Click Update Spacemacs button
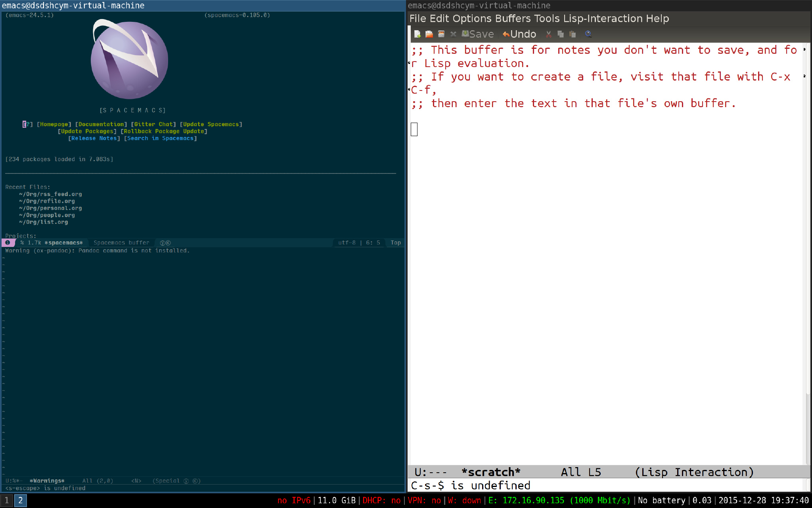 pyautogui.click(x=211, y=124)
